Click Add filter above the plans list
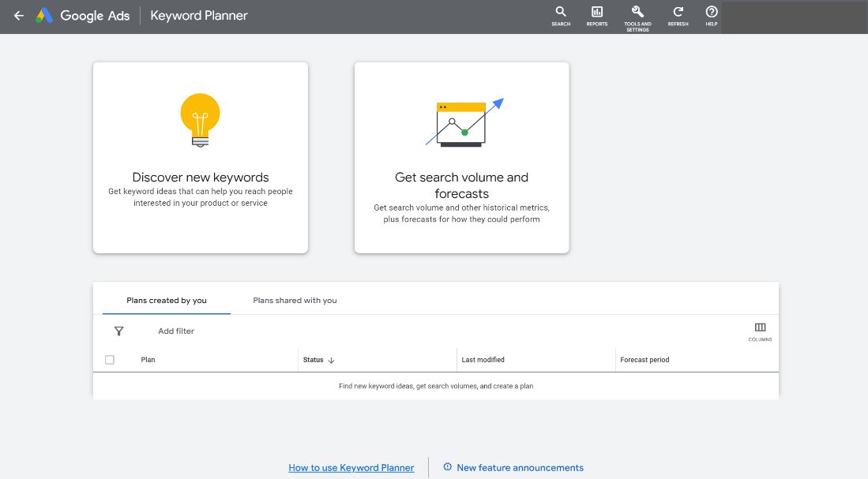 175,331
